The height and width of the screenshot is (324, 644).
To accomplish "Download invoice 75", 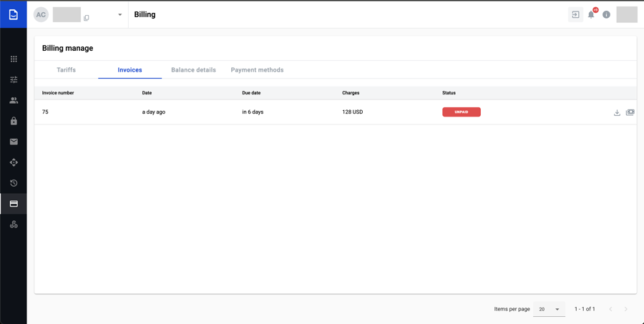I will (617, 112).
